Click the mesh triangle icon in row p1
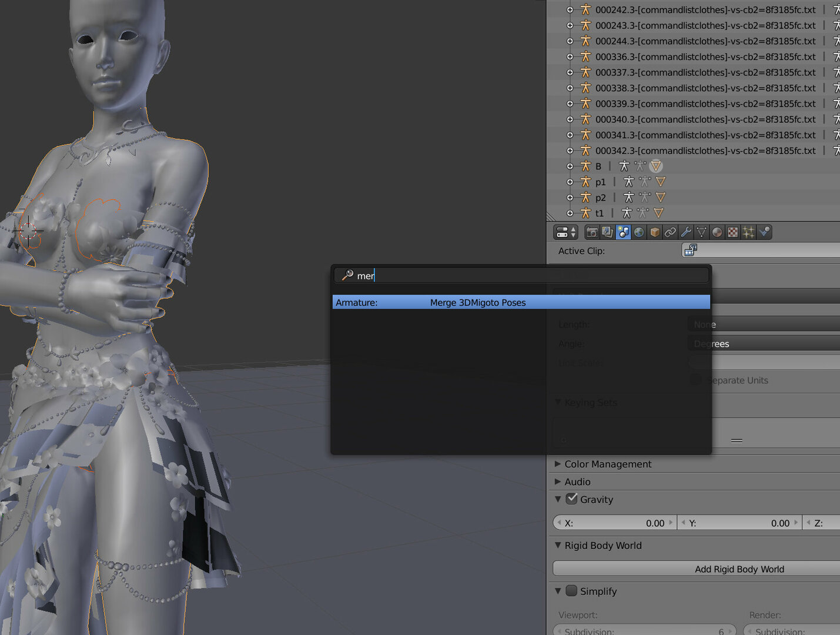 click(660, 182)
